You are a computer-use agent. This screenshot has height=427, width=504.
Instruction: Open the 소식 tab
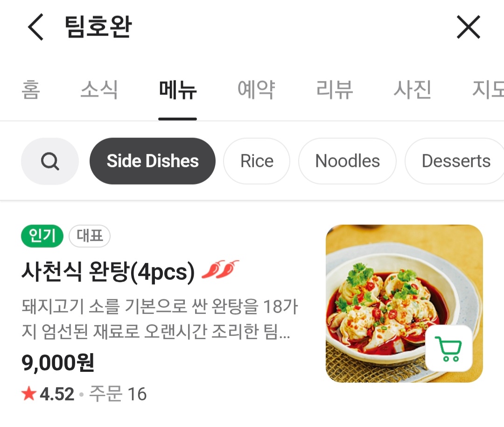99,90
